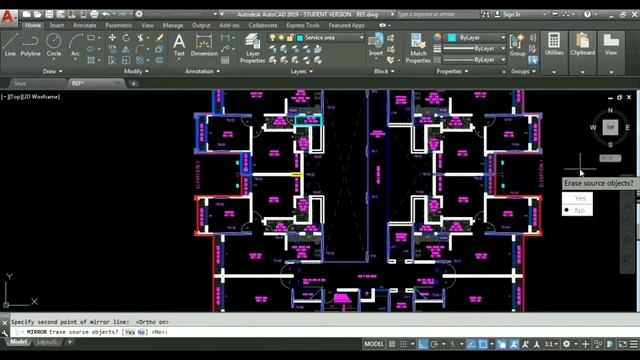This screenshot has width=640, height=360.
Task: Expand the Annotation panel
Action: (x=202, y=71)
